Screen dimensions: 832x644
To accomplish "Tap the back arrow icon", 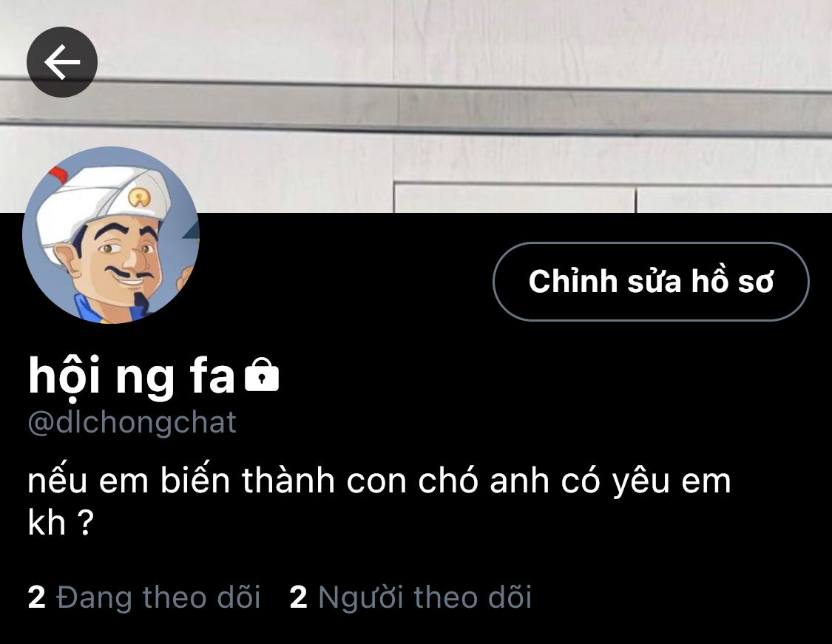I will [62, 62].
